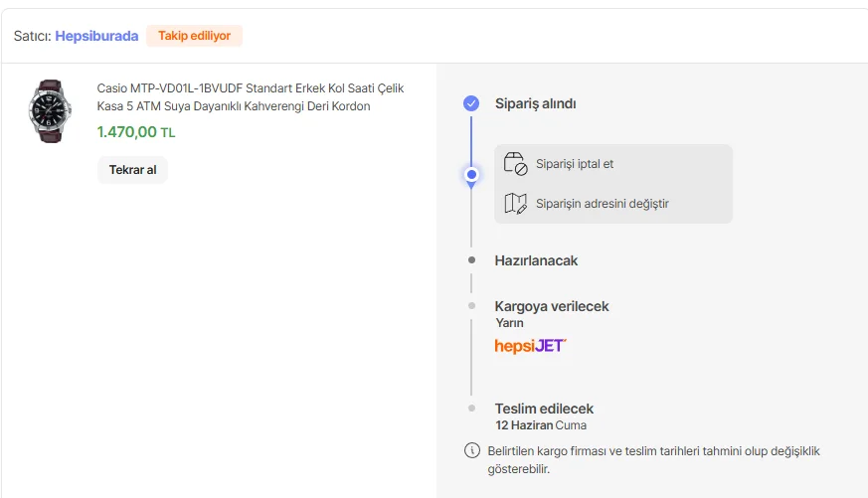868x498 pixels.
Task: Click the cancel order package icon
Action: pos(515,164)
